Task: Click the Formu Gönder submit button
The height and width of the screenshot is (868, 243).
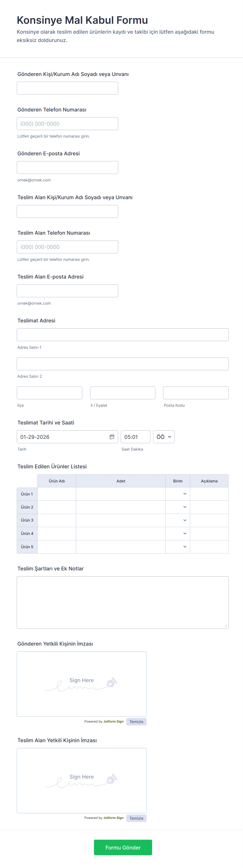Action: pos(123,847)
